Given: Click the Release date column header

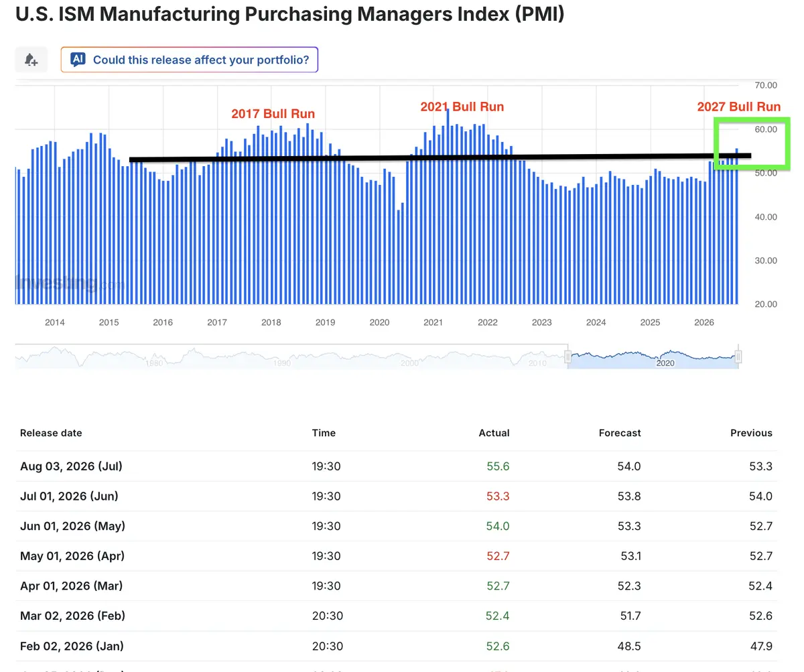Looking at the screenshot, I should coord(51,433).
